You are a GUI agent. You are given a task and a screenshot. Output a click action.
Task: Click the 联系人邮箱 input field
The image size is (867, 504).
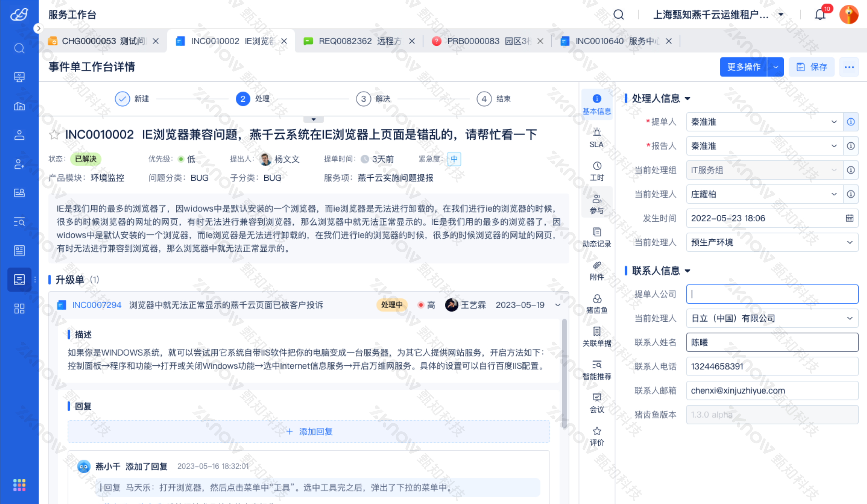(772, 390)
